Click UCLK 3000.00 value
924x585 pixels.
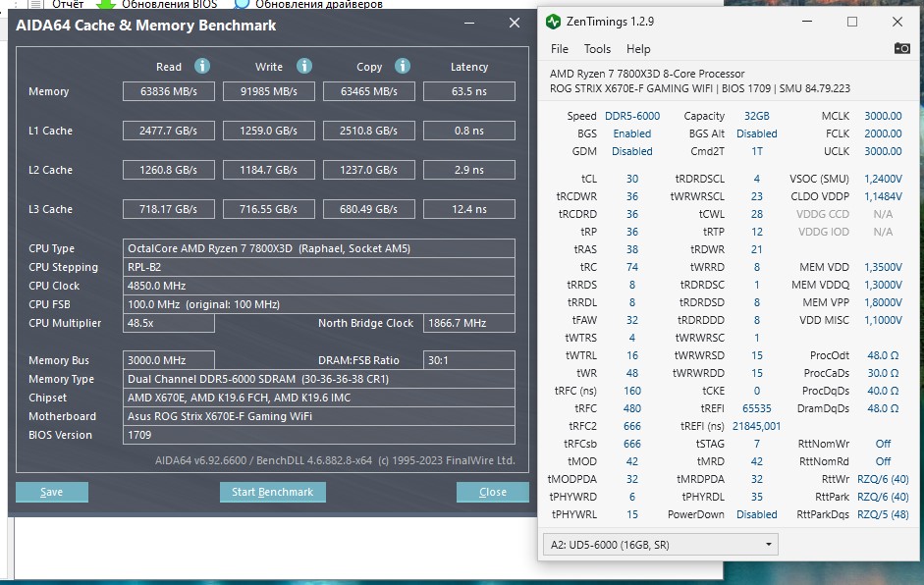(x=883, y=151)
